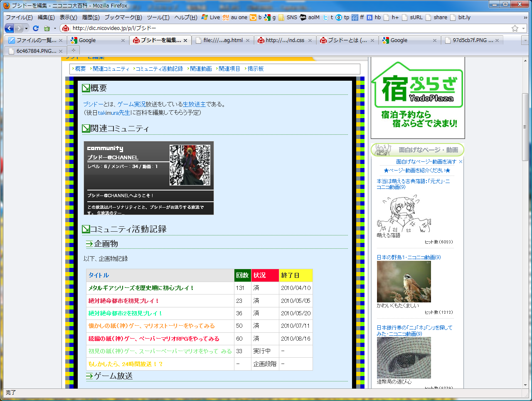Click the community avatar thumbnail image

190,165
